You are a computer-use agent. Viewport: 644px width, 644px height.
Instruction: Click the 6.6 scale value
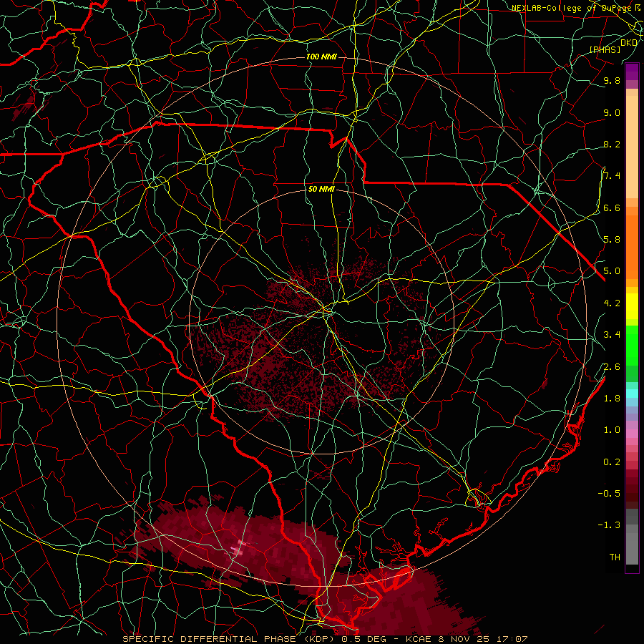tap(612, 208)
